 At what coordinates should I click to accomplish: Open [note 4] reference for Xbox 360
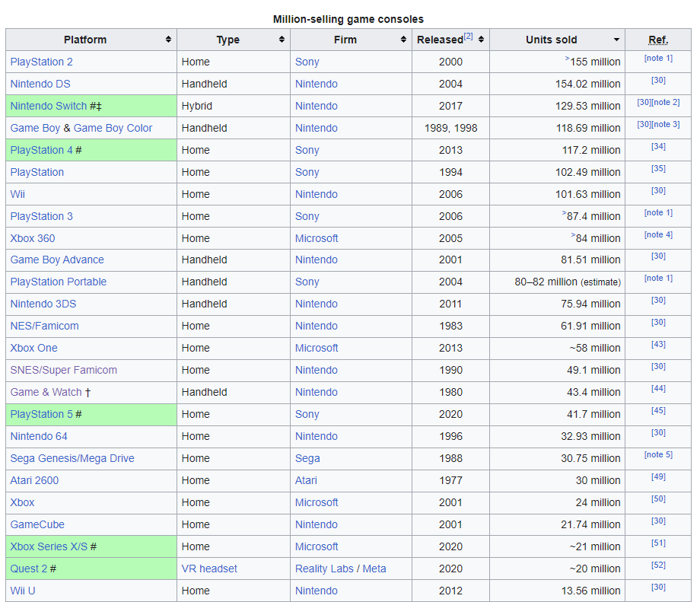(x=658, y=234)
